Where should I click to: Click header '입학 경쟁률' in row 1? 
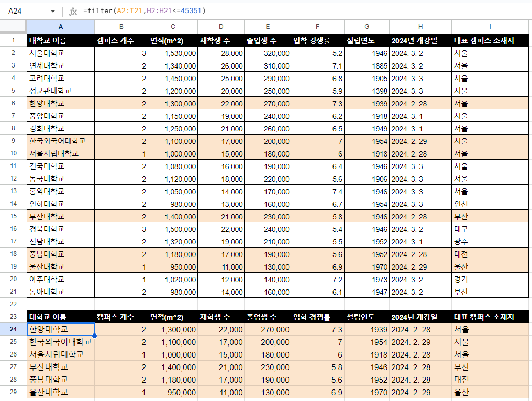coord(317,41)
